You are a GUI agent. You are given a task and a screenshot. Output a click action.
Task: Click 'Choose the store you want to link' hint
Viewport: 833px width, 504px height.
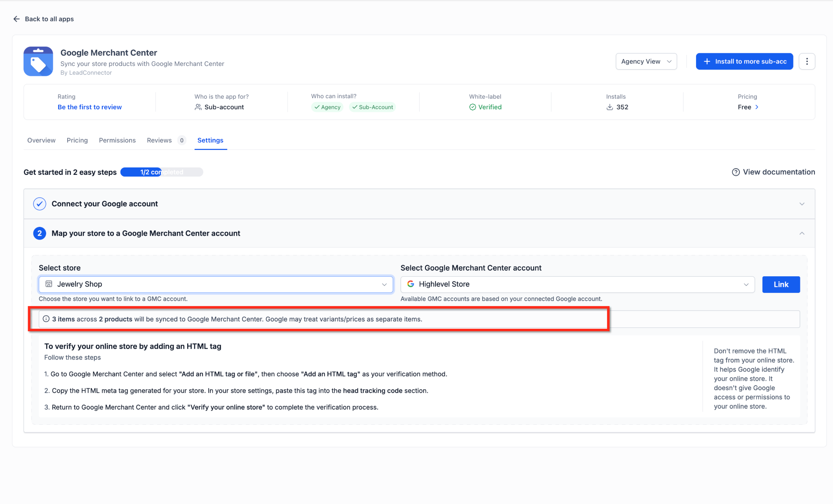coord(113,299)
